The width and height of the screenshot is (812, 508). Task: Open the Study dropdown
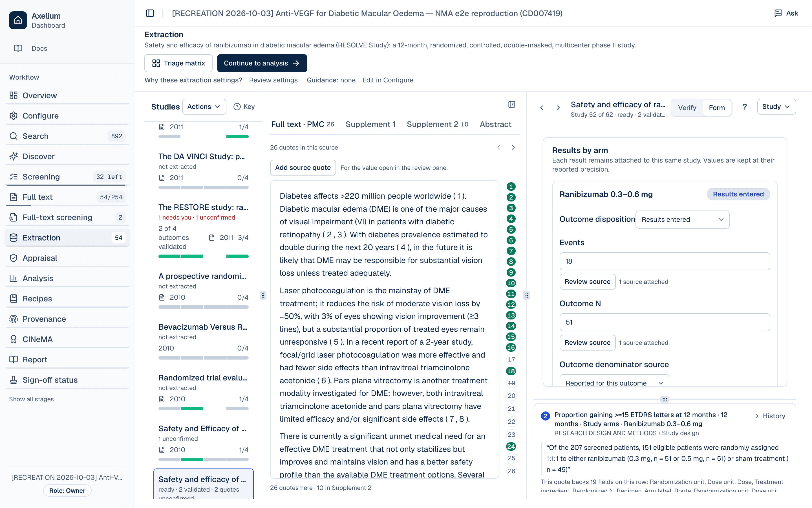click(776, 106)
